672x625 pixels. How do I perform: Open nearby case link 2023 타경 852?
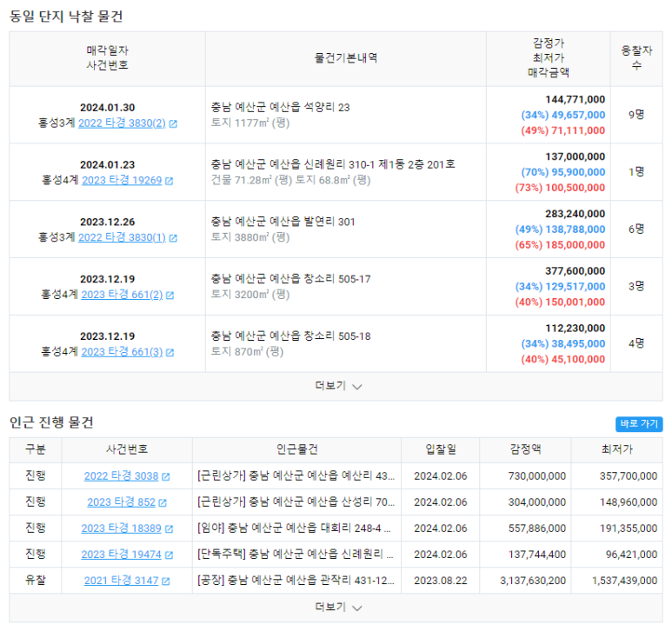click(x=122, y=502)
